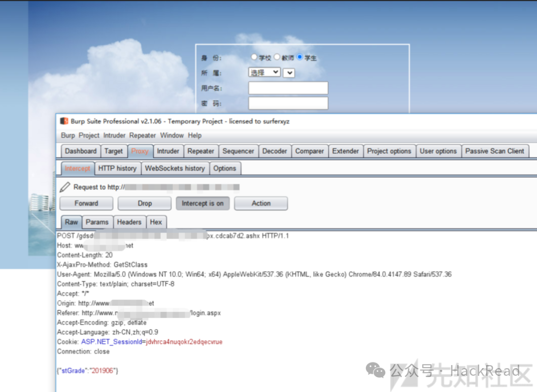The width and height of the screenshot is (537, 392).
Task: Open the Passive Scan Client tab
Action: click(x=495, y=151)
